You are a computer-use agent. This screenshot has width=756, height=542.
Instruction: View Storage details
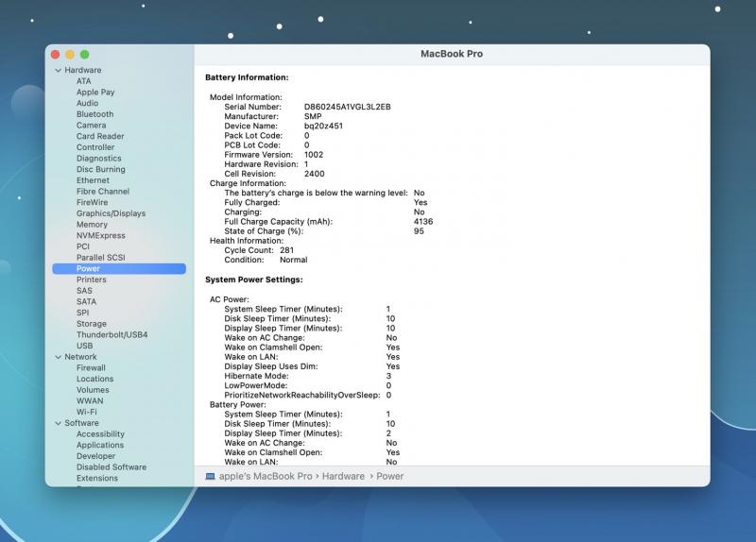92,324
